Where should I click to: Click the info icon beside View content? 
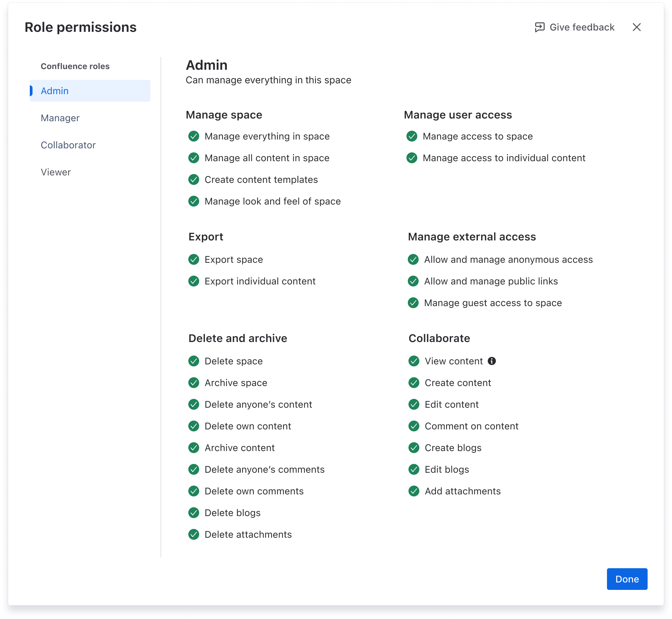click(x=492, y=361)
